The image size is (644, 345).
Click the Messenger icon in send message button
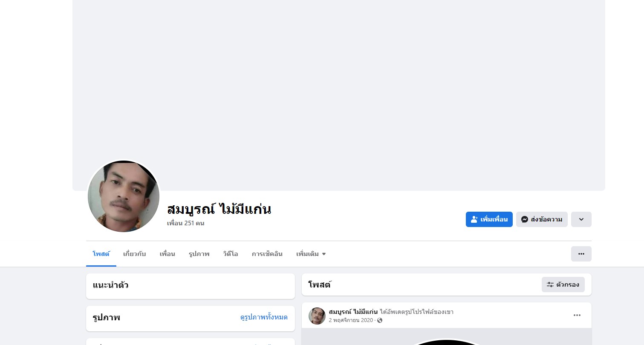[525, 219]
